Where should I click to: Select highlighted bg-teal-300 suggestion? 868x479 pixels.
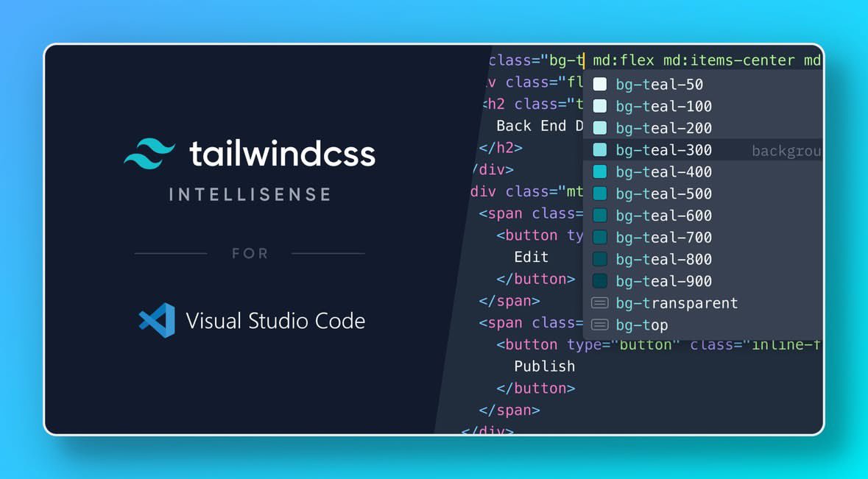703,149
